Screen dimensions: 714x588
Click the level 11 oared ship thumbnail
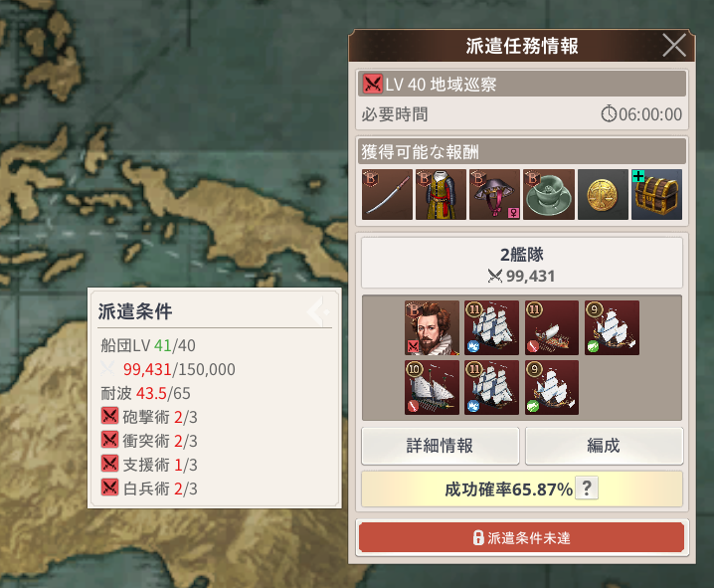pyautogui.click(x=552, y=328)
